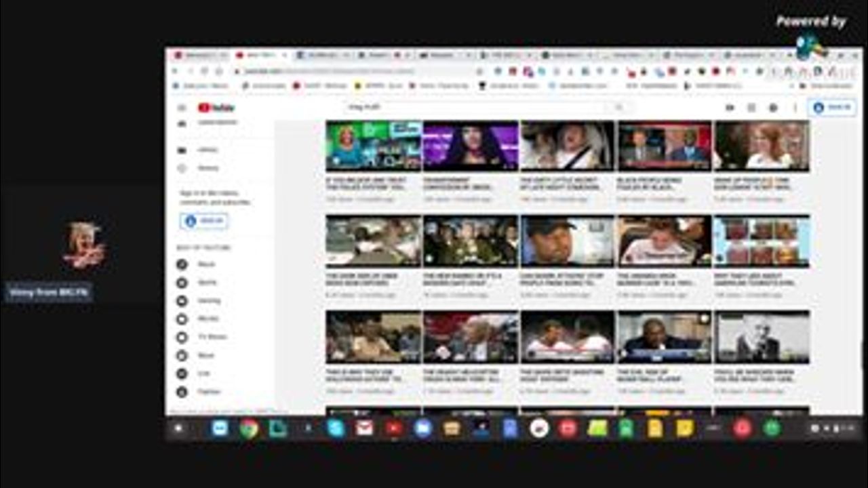The width and height of the screenshot is (868, 488).
Task: Click the sidebar Sign In button
Action: pos(204,221)
